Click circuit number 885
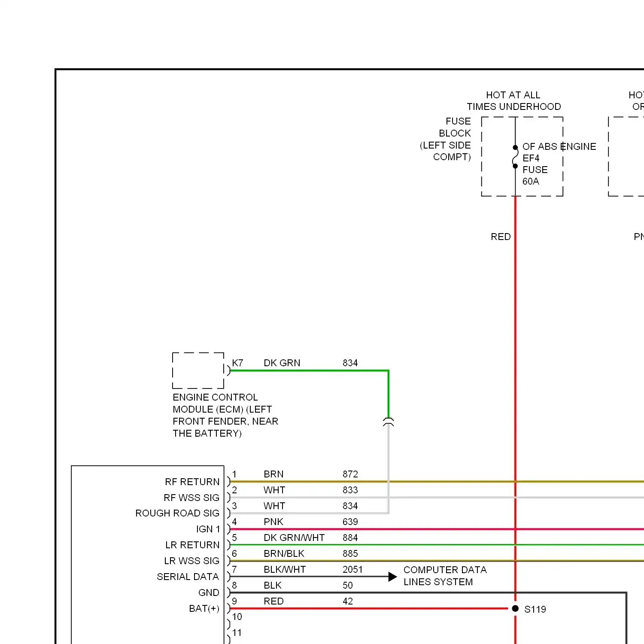This screenshot has width=644, height=644. (x=350, y=553)
